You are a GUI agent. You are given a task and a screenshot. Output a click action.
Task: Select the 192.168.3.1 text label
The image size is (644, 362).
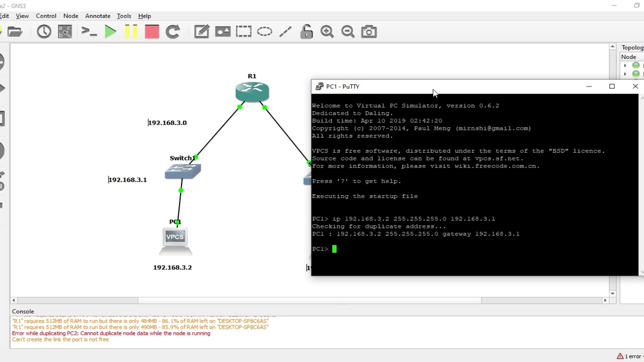(127, 179)
